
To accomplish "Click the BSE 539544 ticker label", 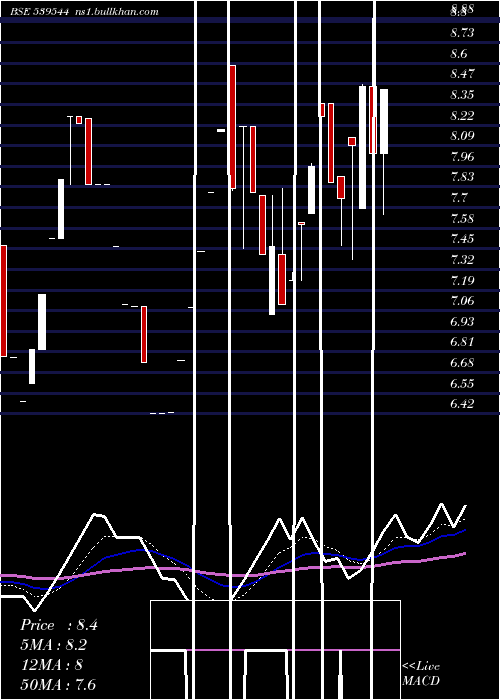I will coord(39,12).
